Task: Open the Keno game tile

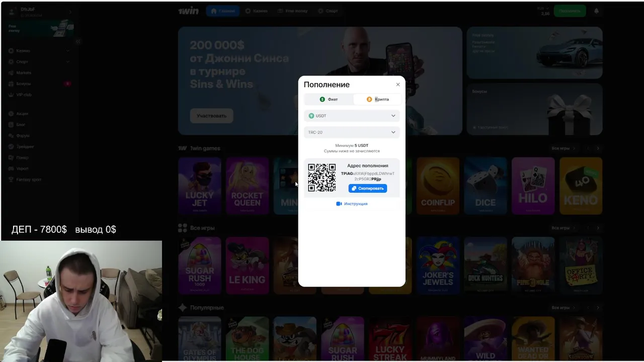Action: [581, 186]
